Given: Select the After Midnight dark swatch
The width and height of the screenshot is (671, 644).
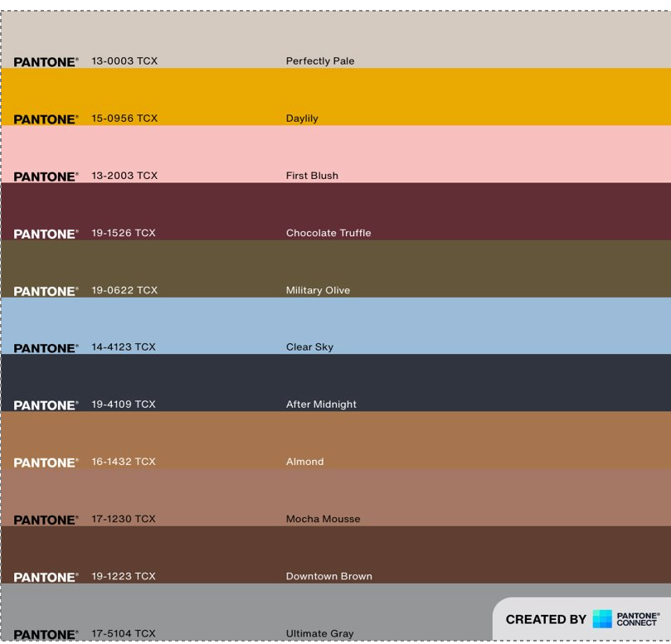Looking at the screenshot, I should [336, 382].
